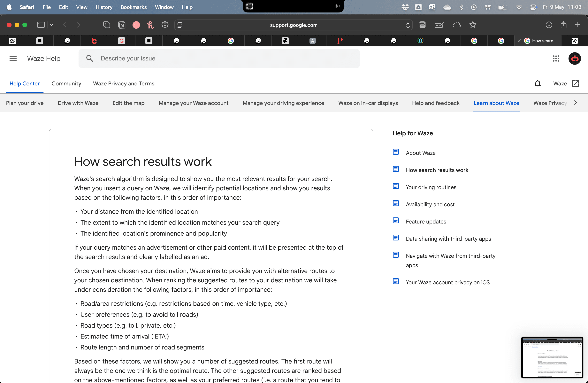The width and height of the screenshot is (588, 383).
Task: Expand the sidebar dropdown arrow
Action: tap(52, 25)
